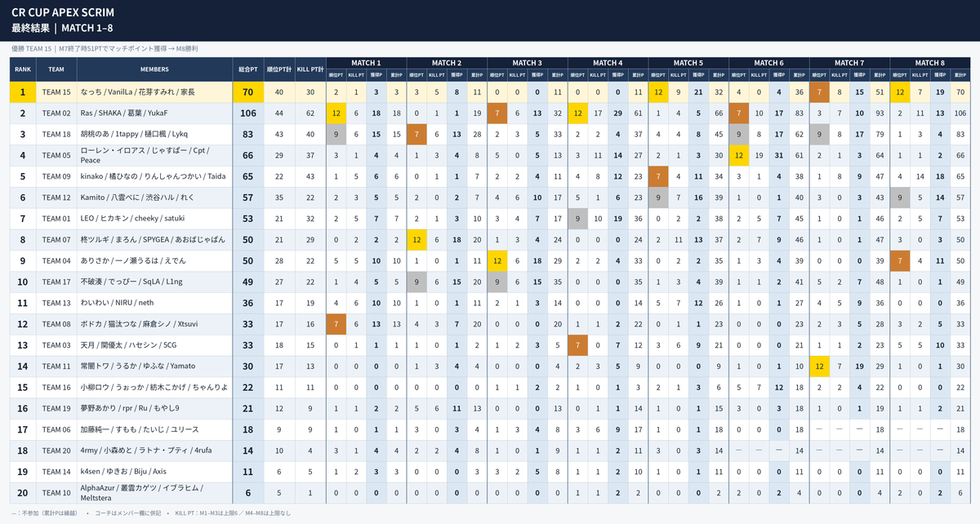The image size is (980, 524).
Task: Click the TEAM 09 name cell
Action: pos(56,177)
